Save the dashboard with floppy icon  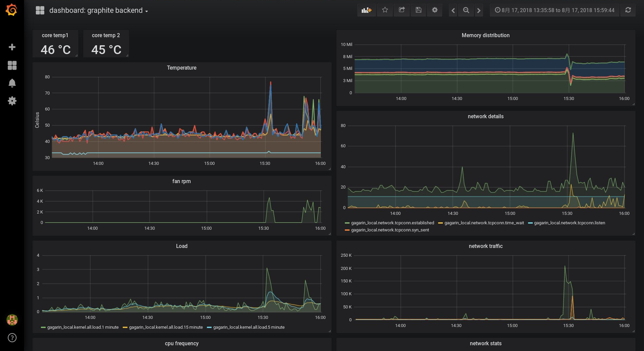(418, 10)
